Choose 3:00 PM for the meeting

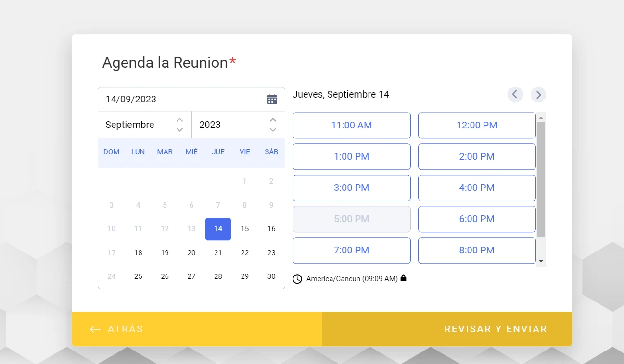[x=351, y=188]
